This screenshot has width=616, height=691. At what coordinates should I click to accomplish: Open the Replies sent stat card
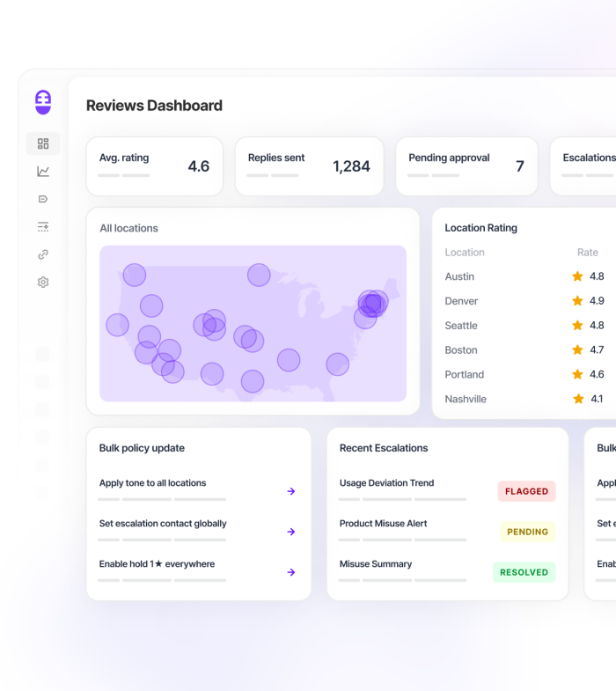[x=310, y=166]
